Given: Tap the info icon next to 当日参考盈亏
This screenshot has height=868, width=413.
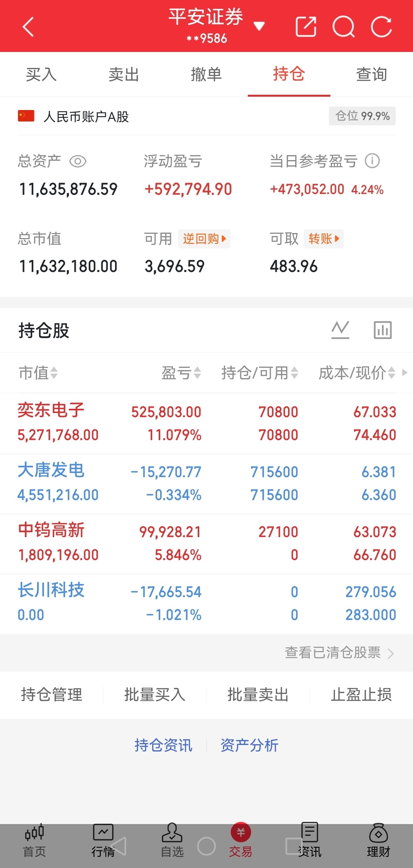Looking at the screenshot, I should pyautogui.click(x=372, y=161).
